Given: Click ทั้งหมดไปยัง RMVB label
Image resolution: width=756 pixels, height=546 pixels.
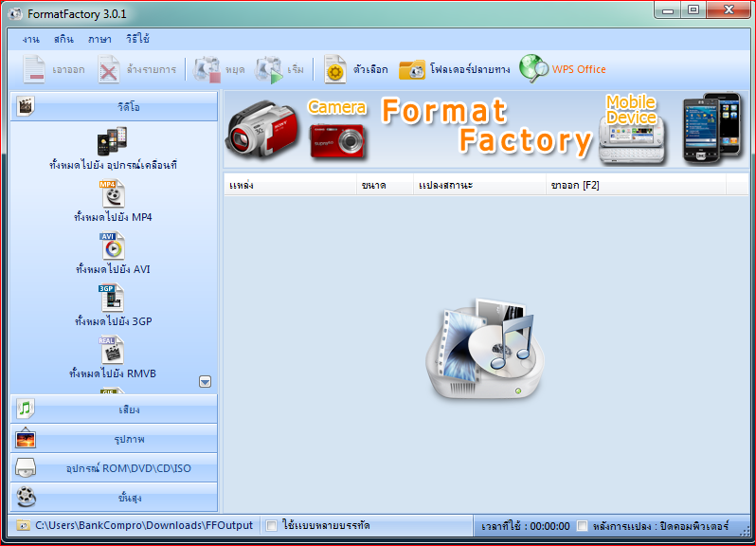Looking at the screenshot, I should click(x=113, y=373).
